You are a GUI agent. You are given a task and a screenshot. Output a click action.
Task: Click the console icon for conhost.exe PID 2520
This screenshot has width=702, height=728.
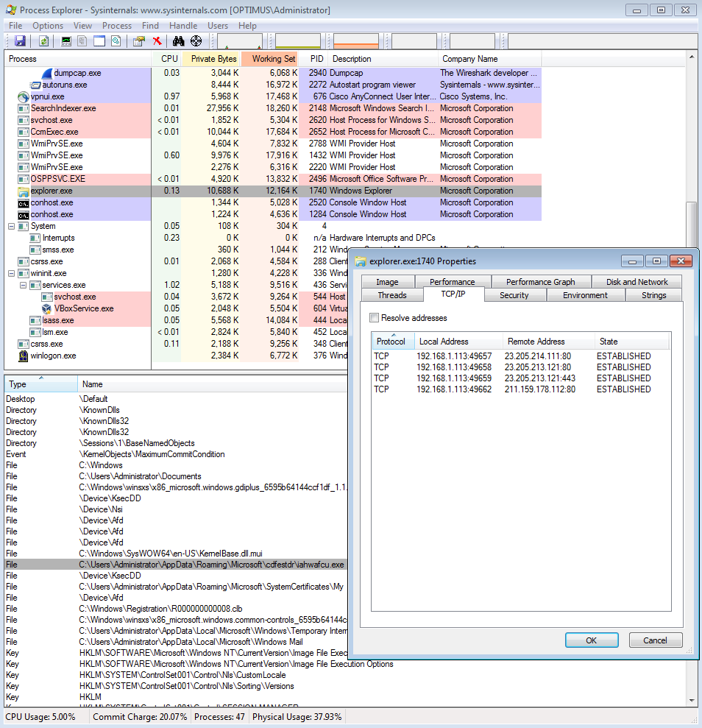point(24,203)
